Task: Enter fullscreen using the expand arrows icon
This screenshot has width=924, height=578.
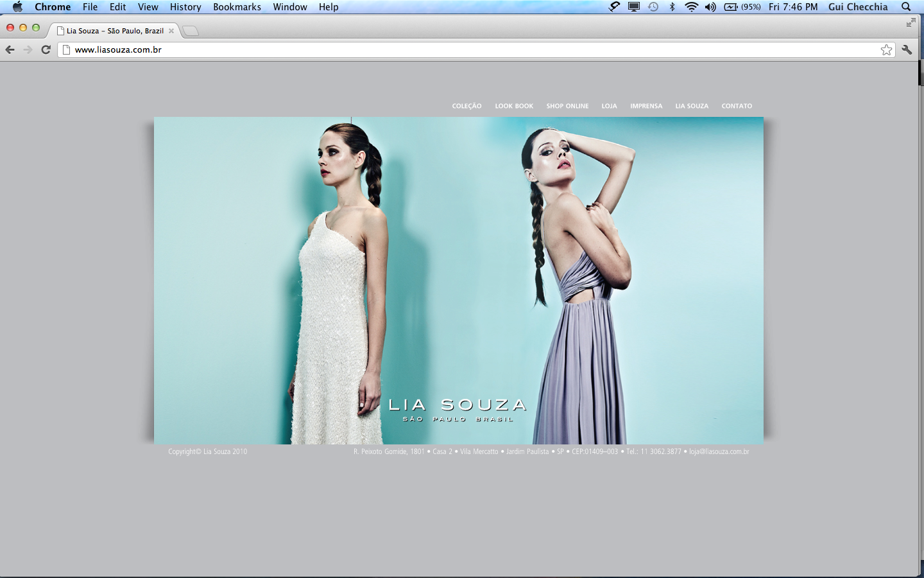Action: pos(911,22)
